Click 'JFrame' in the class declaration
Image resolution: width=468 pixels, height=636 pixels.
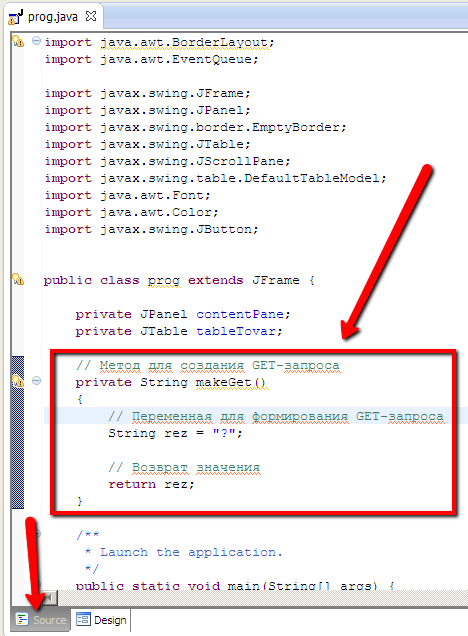[x=276, y=281]
